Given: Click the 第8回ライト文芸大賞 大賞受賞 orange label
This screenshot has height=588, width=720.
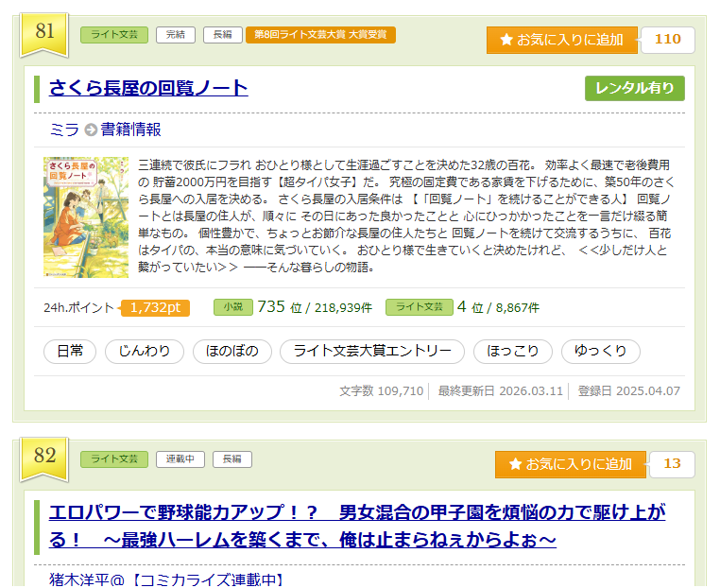Looking at the screenshot, I should pyautogui.click(x=320, y=35).
